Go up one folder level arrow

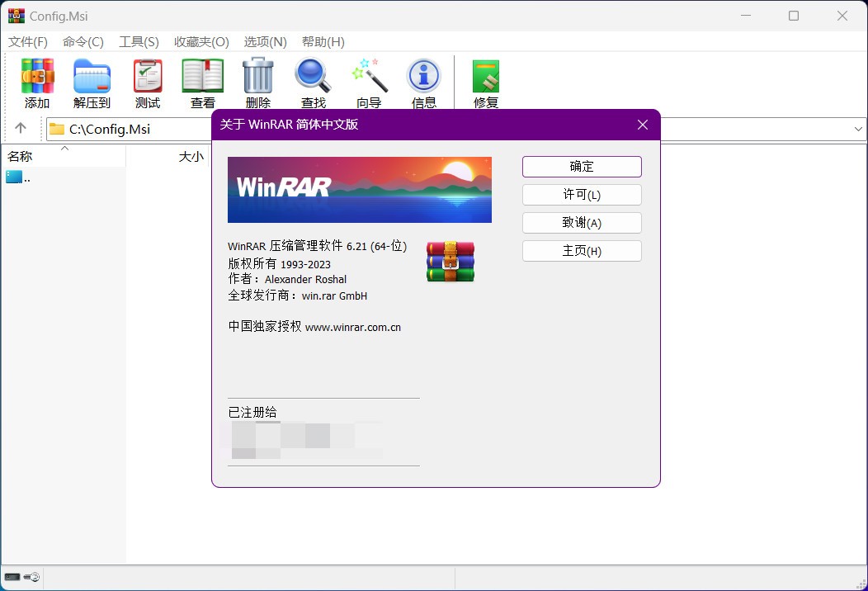[21, 128]
